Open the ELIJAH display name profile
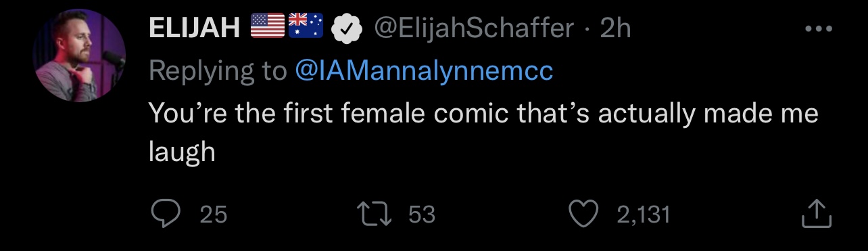The width and height of the screenshot is (868, 251). (195, 28)
